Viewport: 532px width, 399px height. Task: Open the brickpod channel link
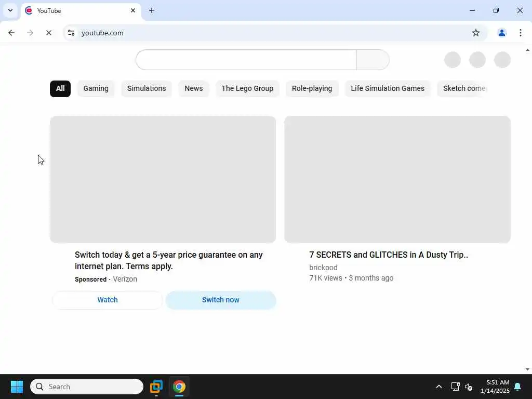pos(323,268)
